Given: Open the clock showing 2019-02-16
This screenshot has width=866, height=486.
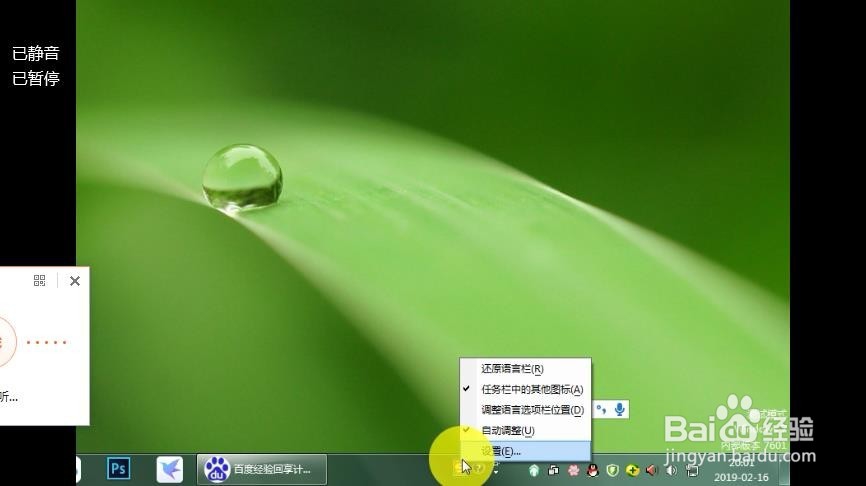Looking at the screenshot, I should point(741,471).
